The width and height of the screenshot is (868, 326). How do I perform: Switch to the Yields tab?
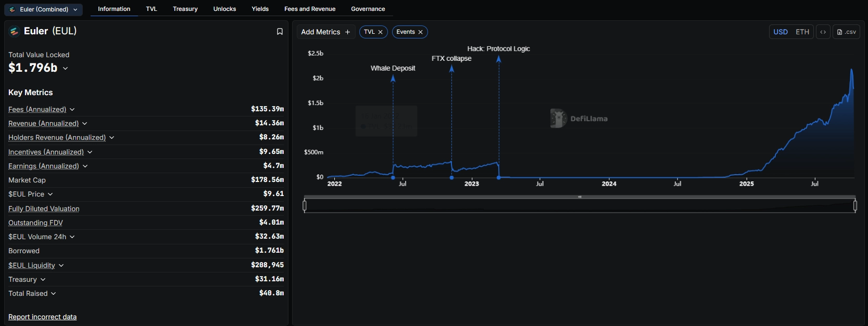[x=260, y=9]
